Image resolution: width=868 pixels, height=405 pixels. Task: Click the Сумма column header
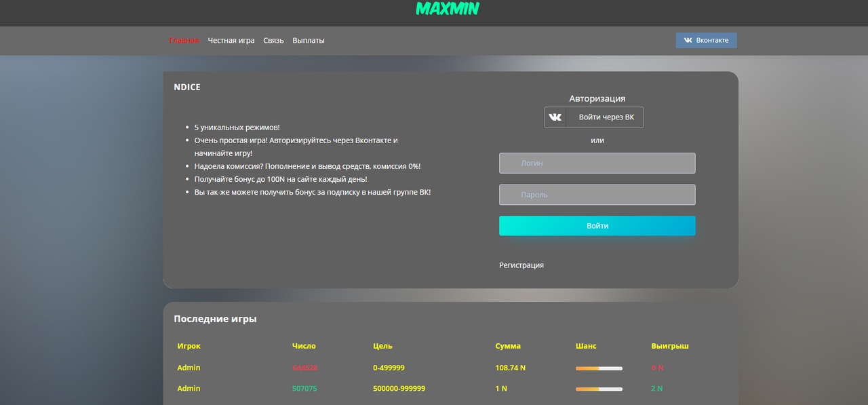pyautogui.click(x=508, y=346)
